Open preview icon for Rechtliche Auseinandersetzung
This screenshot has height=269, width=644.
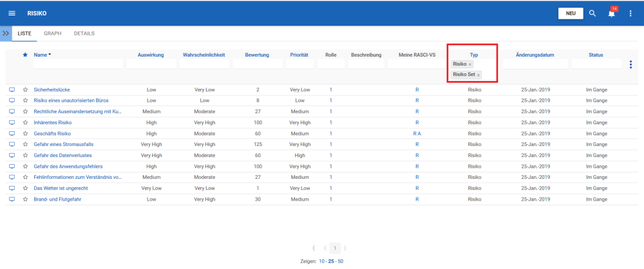point(12,111)
